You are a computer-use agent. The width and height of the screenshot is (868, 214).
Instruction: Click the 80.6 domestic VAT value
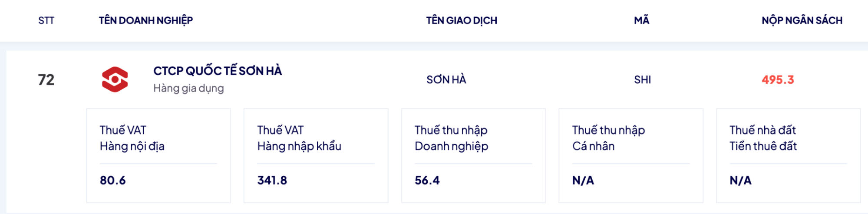pos(113,180)
